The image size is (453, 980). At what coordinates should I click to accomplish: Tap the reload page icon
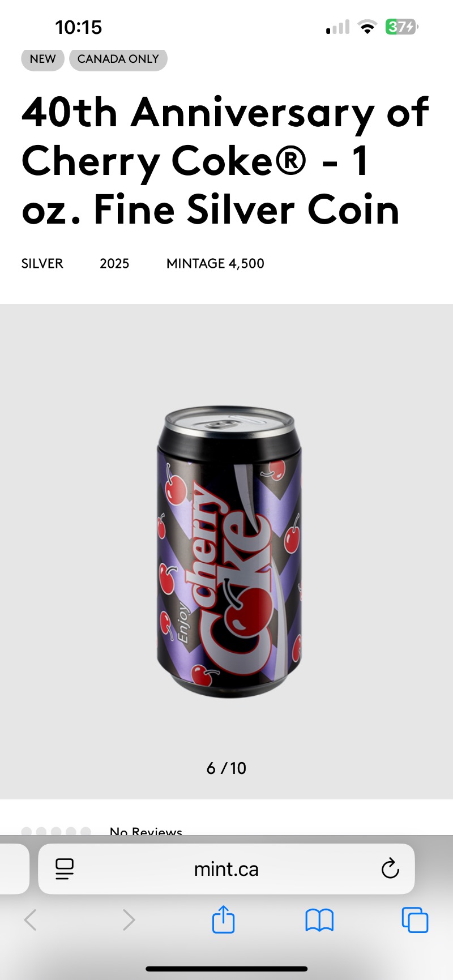click(x=390, y=868)
